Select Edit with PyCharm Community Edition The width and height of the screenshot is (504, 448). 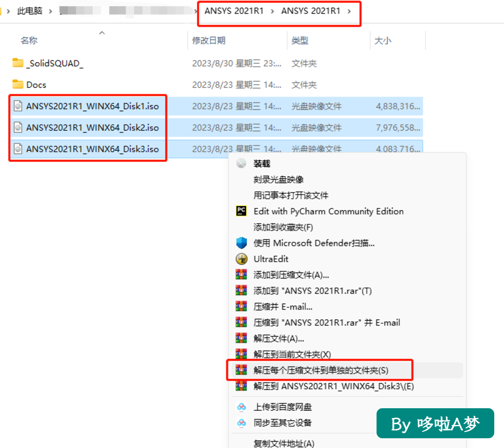(x=329, y=211)
